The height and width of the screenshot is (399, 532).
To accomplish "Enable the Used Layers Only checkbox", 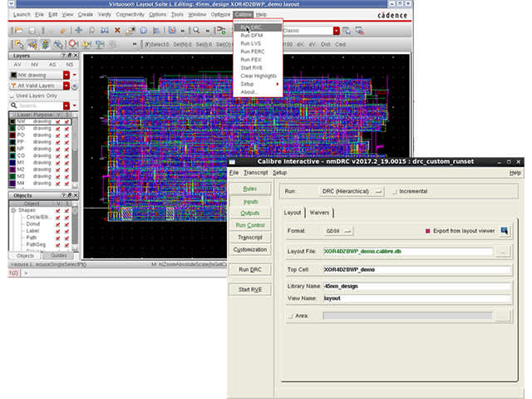I will [12, 96].
